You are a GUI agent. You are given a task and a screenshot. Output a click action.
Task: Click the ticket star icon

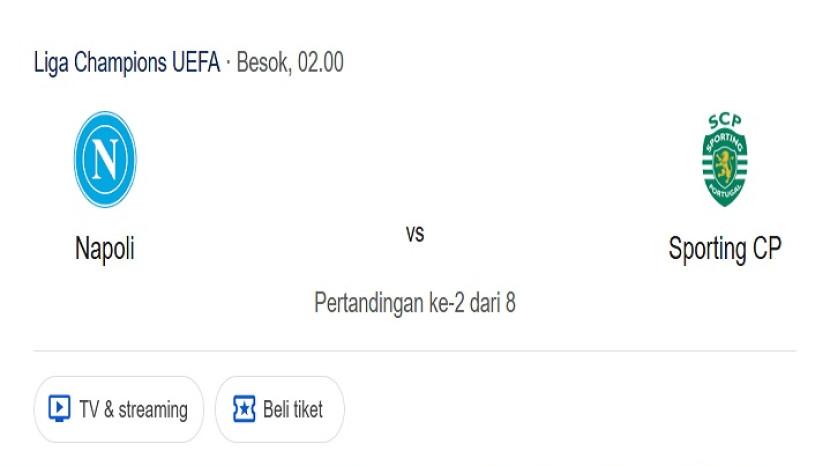click(x=244, y=409)
